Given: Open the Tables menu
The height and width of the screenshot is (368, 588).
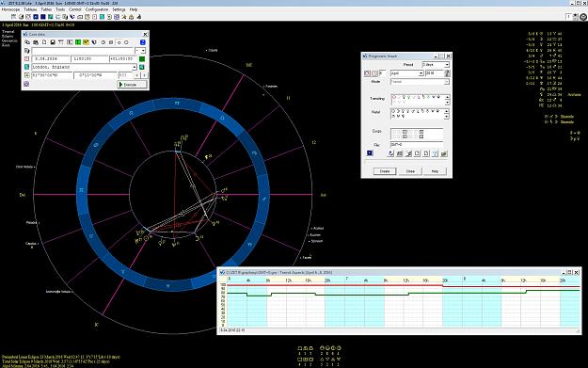Looking at the screenshot, I should coord(46,9).
